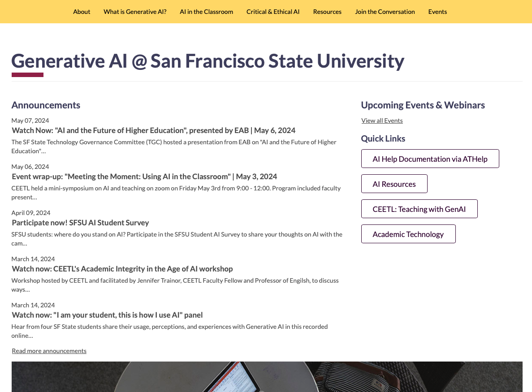Open "I am your student" panel announcement
532x392 pixels.
(107, 314)
